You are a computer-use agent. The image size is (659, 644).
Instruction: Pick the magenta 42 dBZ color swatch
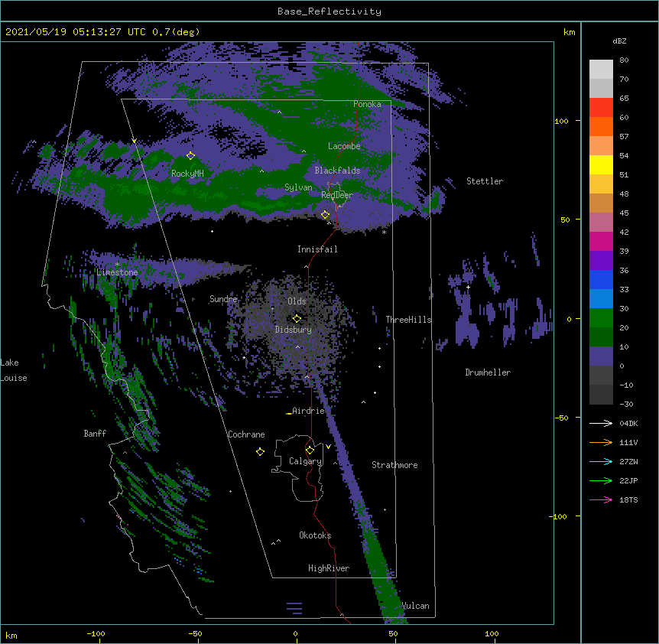pyautogui.click(x=601, y=241)
